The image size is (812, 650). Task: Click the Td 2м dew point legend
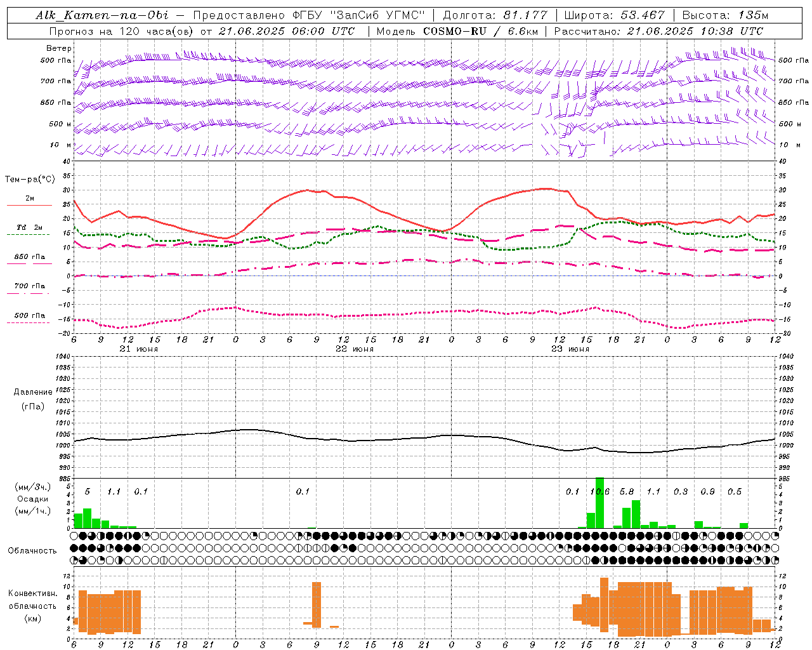click(29, 227)
